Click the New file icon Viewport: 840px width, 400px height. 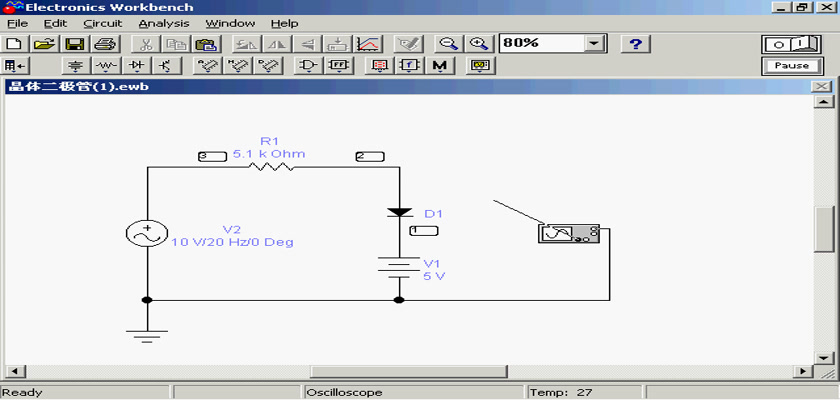coord(14,44)
